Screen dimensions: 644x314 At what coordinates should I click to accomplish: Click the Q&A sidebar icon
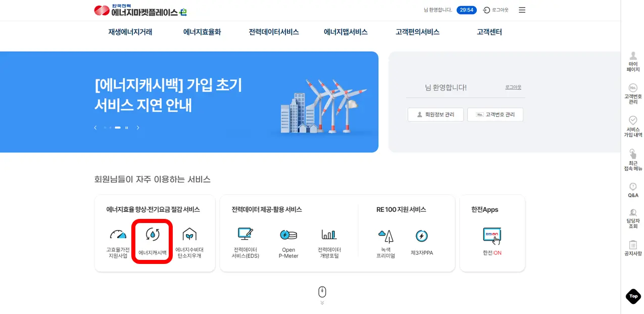[x=633, y=189]
